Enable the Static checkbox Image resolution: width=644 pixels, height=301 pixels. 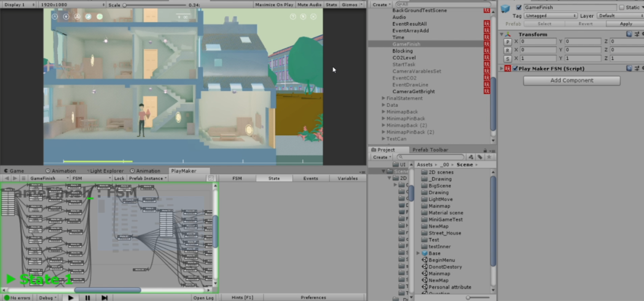(x=621, y=7)
